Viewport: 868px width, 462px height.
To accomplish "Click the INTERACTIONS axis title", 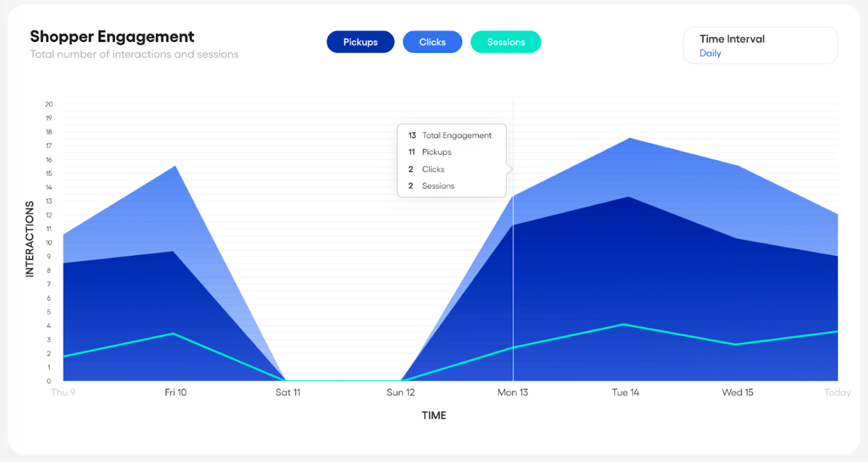I will pos(29,239).
